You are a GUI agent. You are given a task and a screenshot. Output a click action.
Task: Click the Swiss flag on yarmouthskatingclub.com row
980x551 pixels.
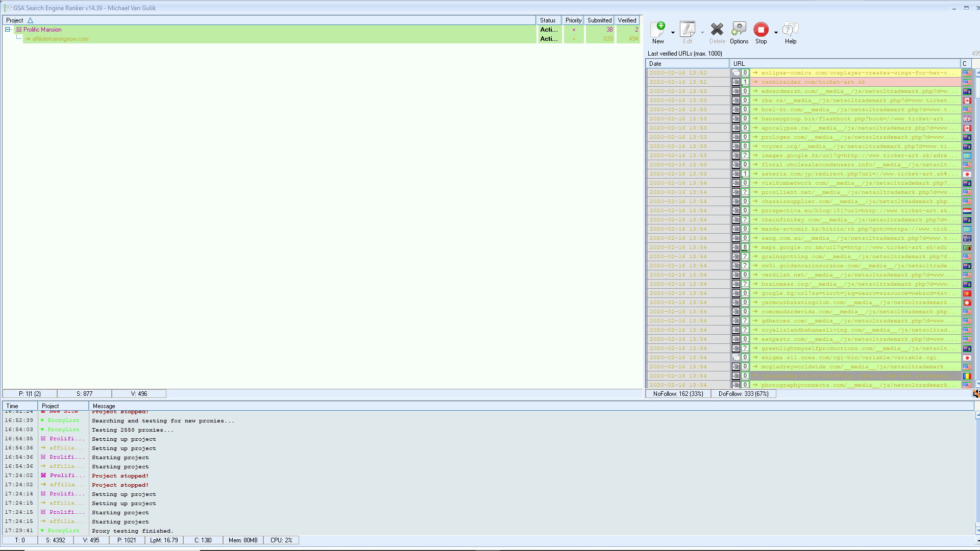pos(967,303)
